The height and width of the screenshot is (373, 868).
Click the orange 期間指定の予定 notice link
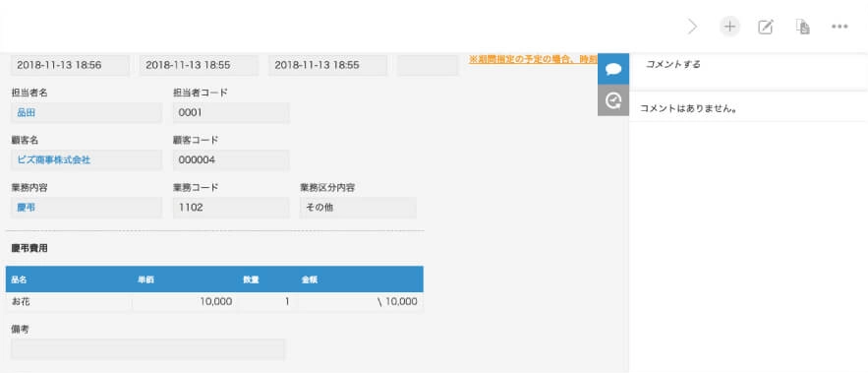533,59
